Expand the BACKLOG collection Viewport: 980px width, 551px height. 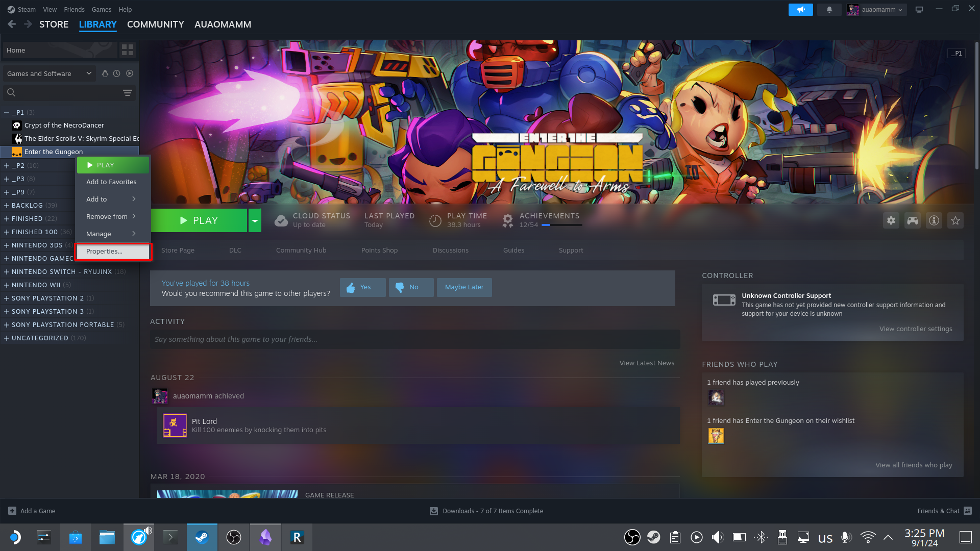7,205
